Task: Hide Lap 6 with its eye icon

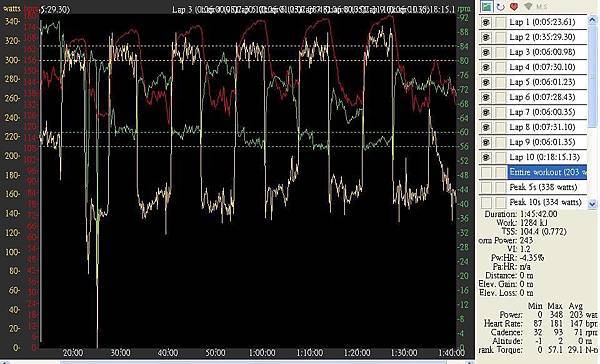Action: click(486, 97)
